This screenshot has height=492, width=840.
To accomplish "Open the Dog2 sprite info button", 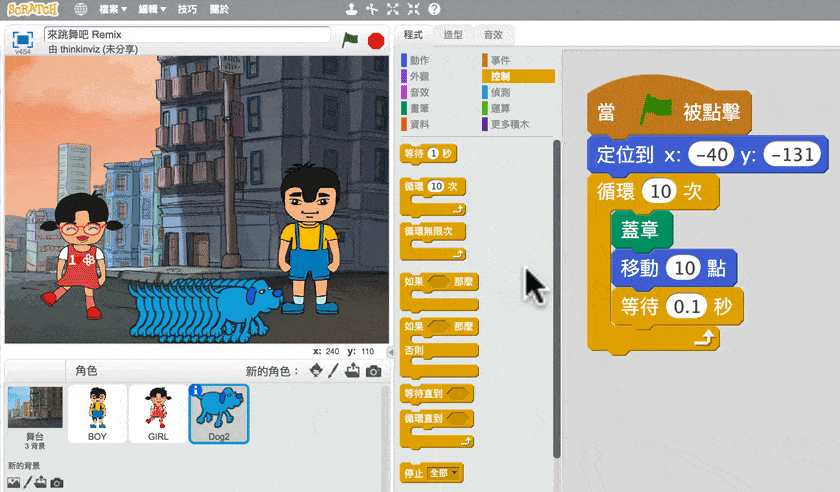I will (x=196, y=391).
